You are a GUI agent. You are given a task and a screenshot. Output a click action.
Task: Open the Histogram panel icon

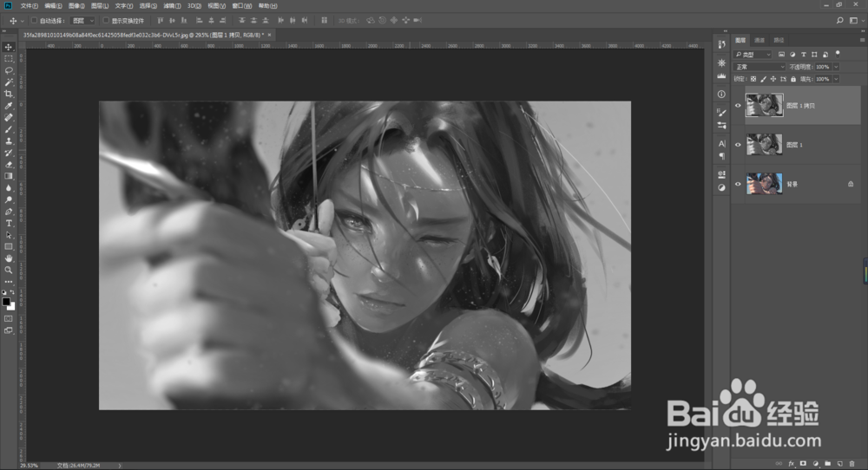click(x=721, y=75)
